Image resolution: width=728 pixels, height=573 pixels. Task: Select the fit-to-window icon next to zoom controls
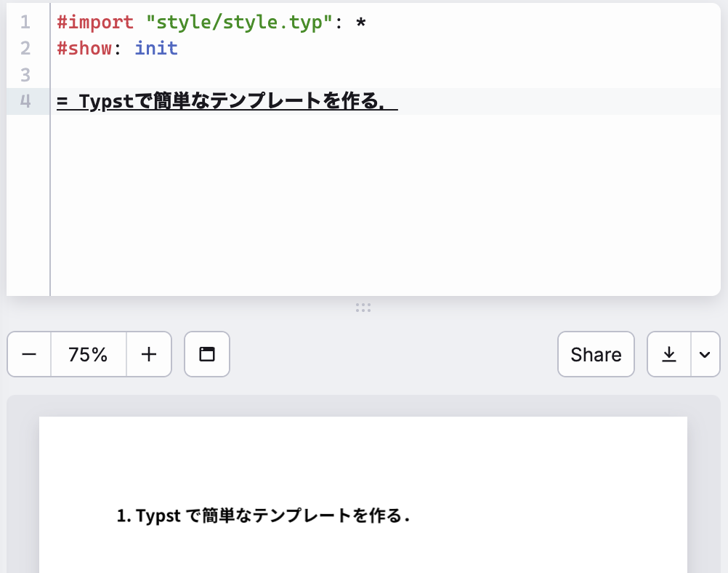(x=207, y=354)
